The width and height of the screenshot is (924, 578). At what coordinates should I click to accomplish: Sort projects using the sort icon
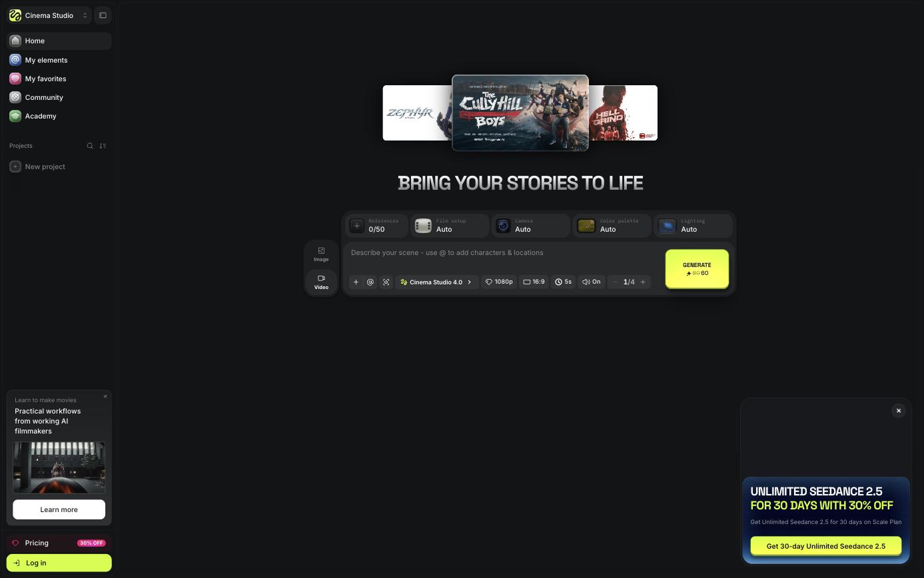point(103,146)
